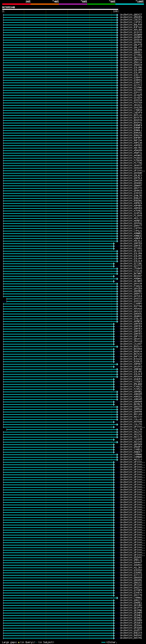Click alignment row label UniRef100_P34824

[131, 286]
